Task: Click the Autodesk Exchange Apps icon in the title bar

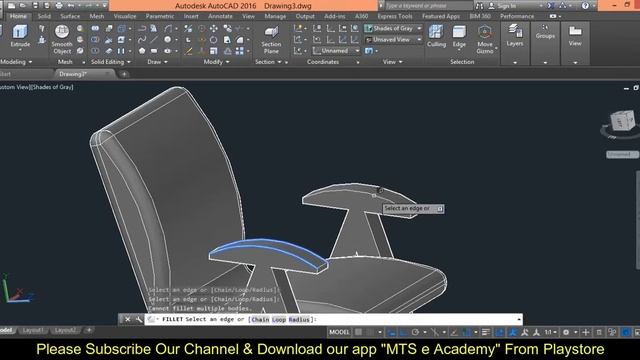Action: (x=550, y=6)
